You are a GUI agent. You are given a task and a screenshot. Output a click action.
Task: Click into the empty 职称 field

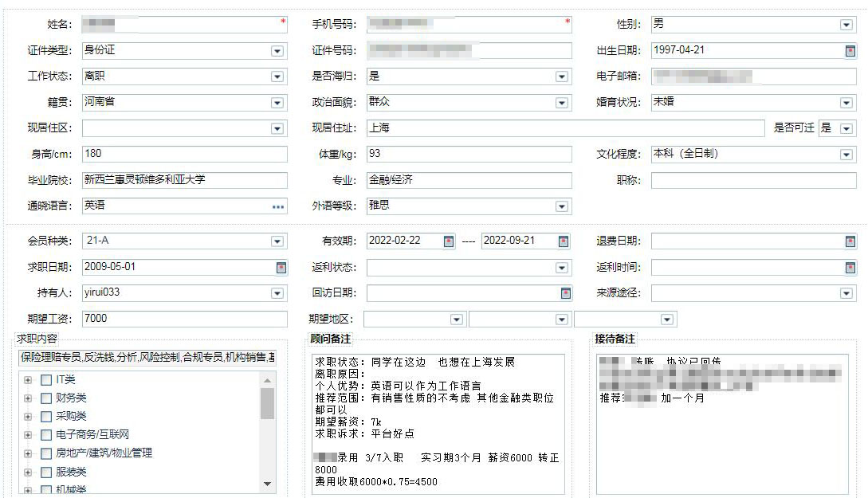pyautogui.click(x=753, y=180)
